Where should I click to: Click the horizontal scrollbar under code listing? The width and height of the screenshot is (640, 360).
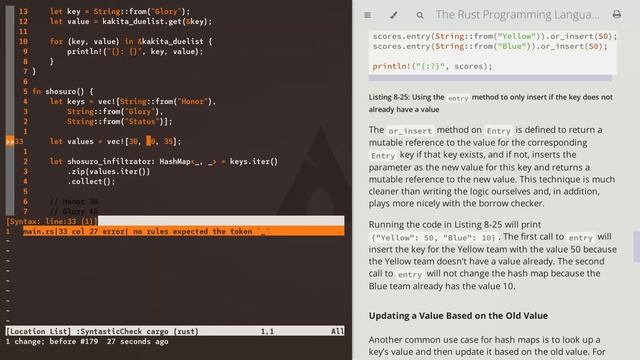tap(490, 78)
